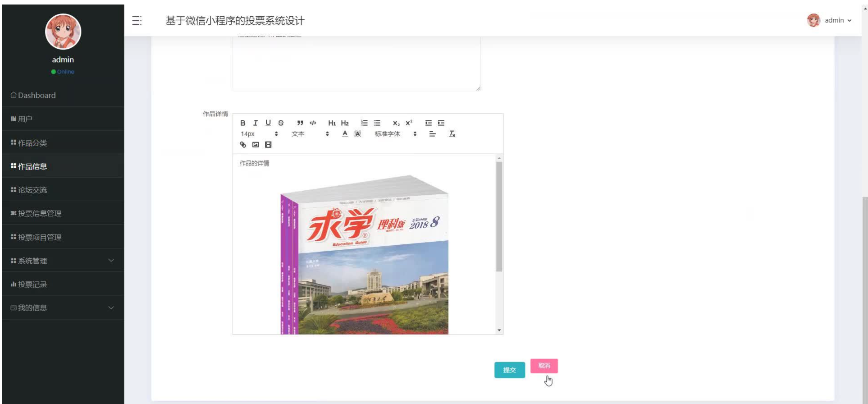
Task: Apply Heading 1 style
Action: click(332, 123)
